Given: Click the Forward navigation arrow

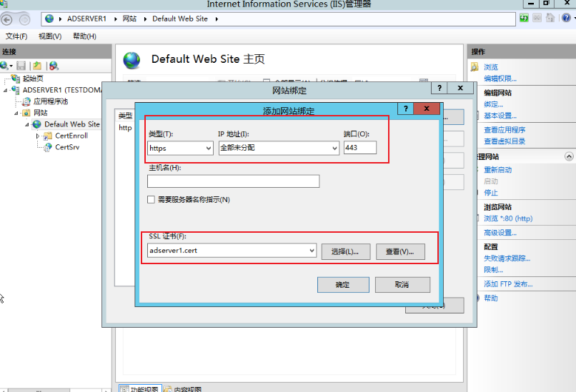Looking at the screenshot, I should coord(24,19).
